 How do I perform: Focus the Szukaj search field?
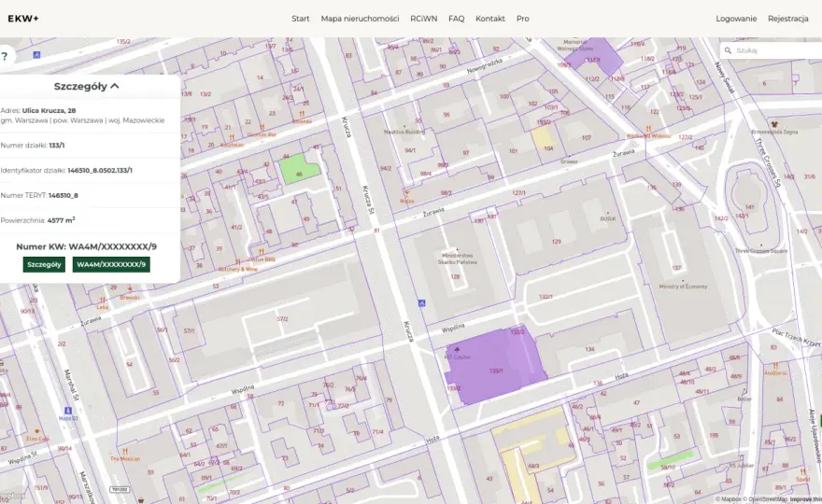(x=774, y=50)
